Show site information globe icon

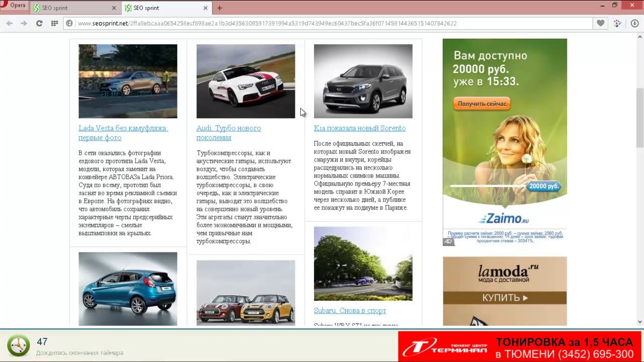point(69,23)
